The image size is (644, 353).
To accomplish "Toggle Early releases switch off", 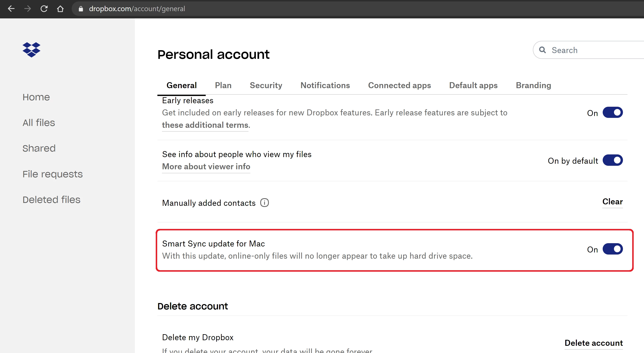I will [612, 113].
